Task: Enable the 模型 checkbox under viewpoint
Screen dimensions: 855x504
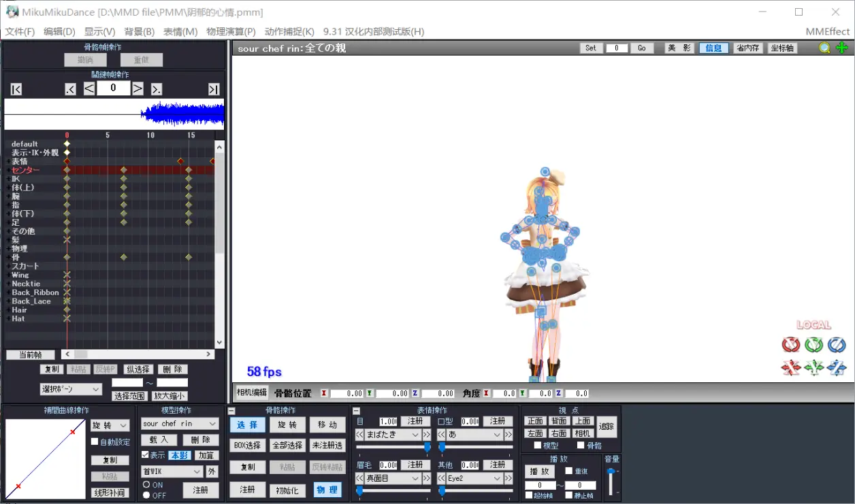Action: [x=538, y=446]
